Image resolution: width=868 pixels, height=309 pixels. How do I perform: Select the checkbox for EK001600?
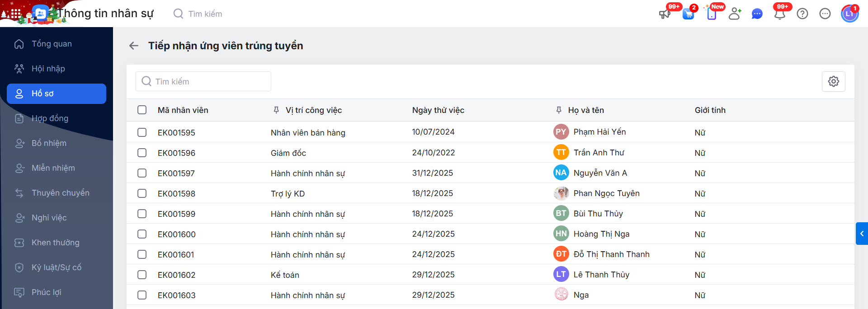(142, 234)
